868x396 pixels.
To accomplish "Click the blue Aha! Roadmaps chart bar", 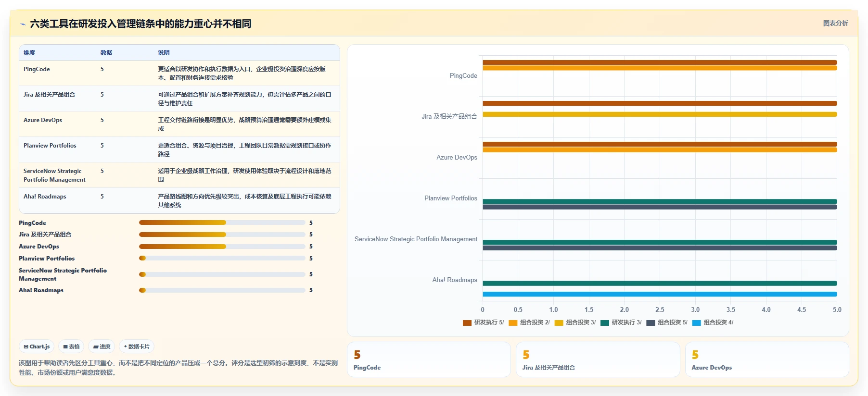I will (x=660, y=294).
